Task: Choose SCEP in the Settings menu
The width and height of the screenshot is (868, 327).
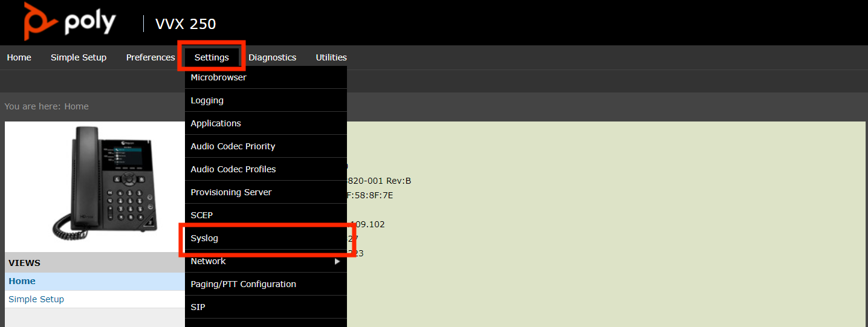Action: pyautogui.click(x=266, y=215)
